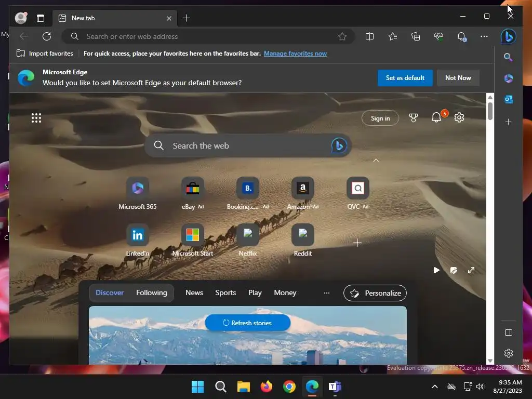The width and height of the screenshot is (532, 399).
Task: Open LinkedIn quick link
Action: (x=137, y=240)
